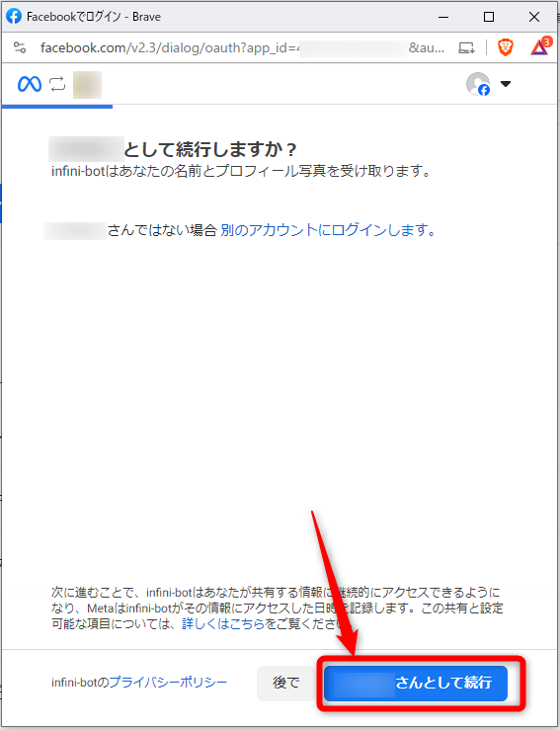Close the Facebook login window
This screenshot has height=730, width=560.
pyautogui.click(x=534, y=17)
